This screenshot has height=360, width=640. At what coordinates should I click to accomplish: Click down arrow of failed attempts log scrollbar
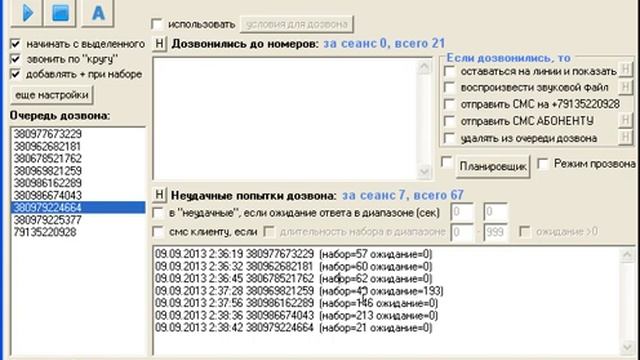pyautogui.click(x=627, y=347)
